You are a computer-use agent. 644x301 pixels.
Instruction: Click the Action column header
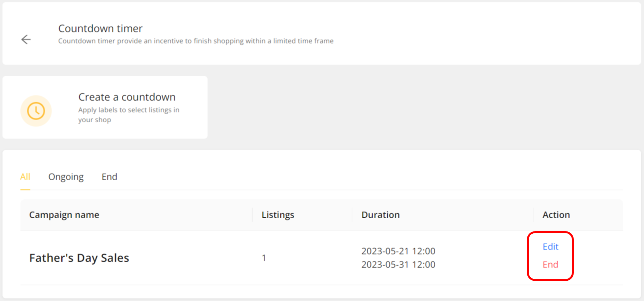(x=556, y=215)
